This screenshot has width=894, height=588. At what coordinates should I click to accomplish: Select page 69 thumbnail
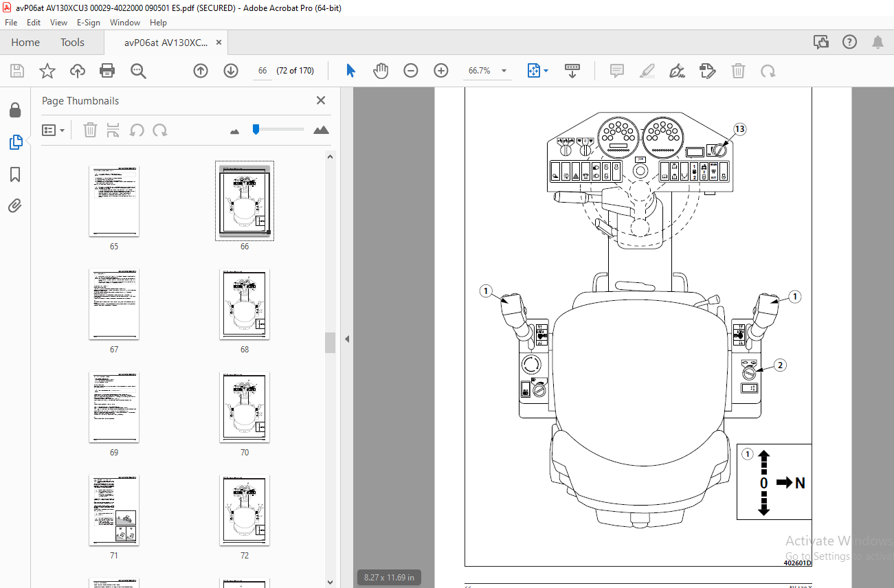pos(114,407)
